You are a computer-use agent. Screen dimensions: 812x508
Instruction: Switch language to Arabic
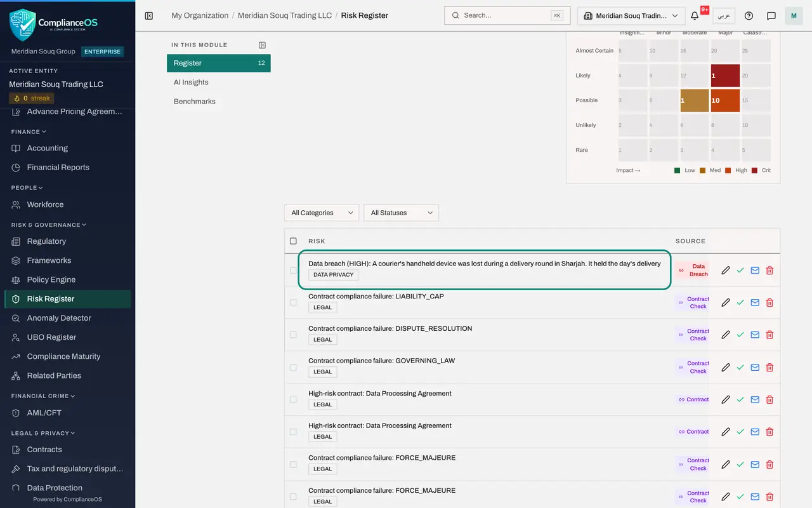click(724, 15)
